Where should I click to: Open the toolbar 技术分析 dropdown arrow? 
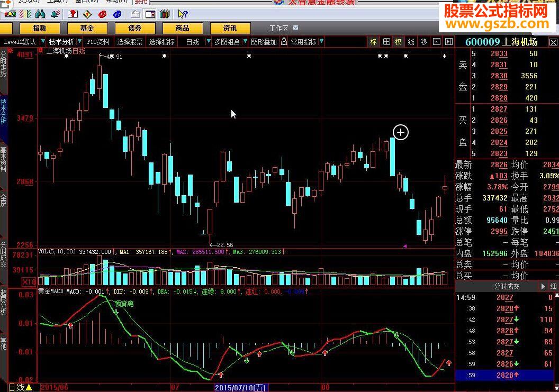79,42
